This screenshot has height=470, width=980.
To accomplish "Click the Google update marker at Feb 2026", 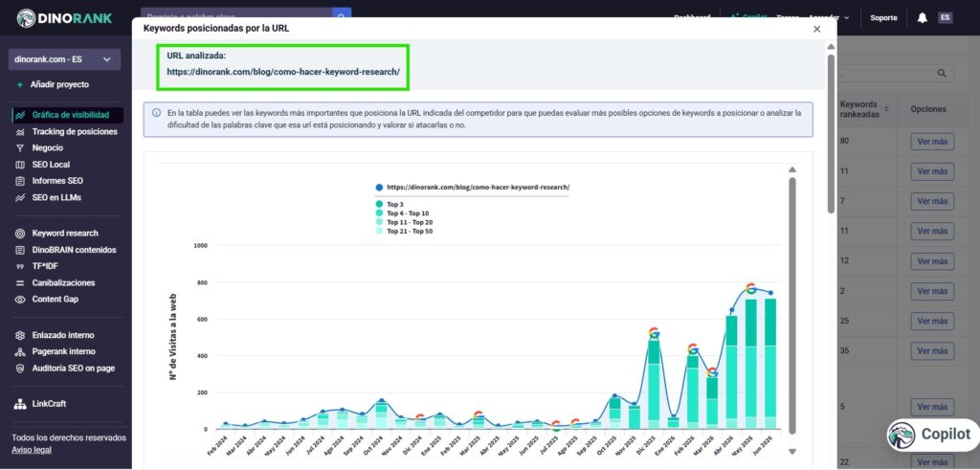I will (693, 348).
